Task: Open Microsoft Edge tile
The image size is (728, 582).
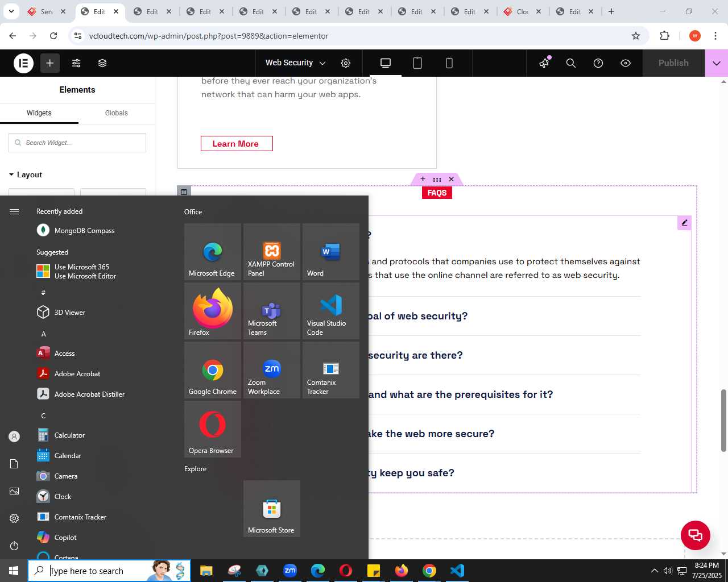Action: point(213,252)
